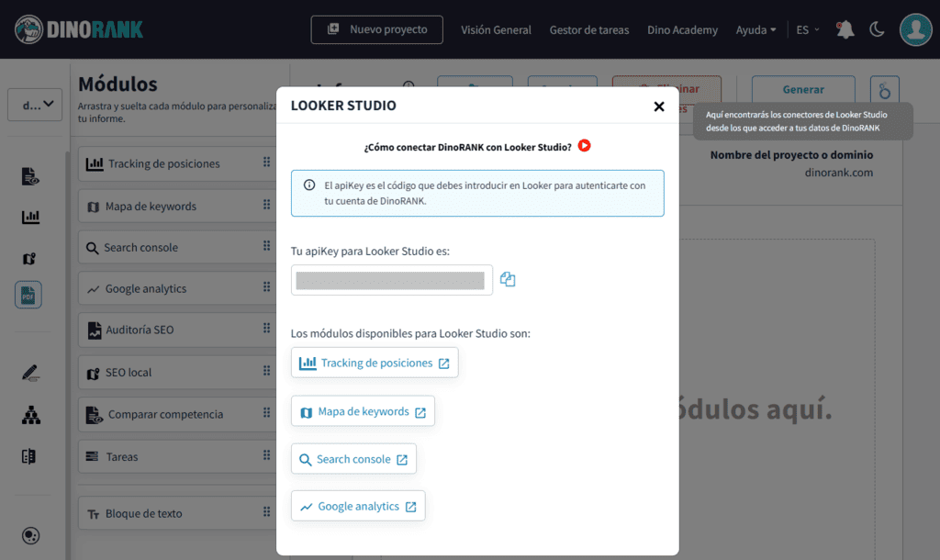Grab drag handle of Mapa de keywords
The image size is (940, 560).
267,205
